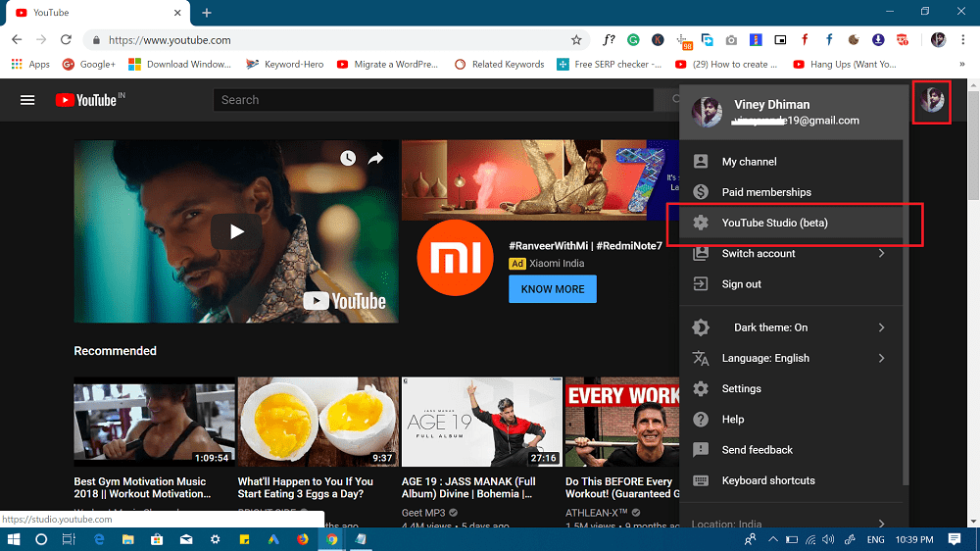
Task: Click the KNOW MORE button
Action: [553, 289]
